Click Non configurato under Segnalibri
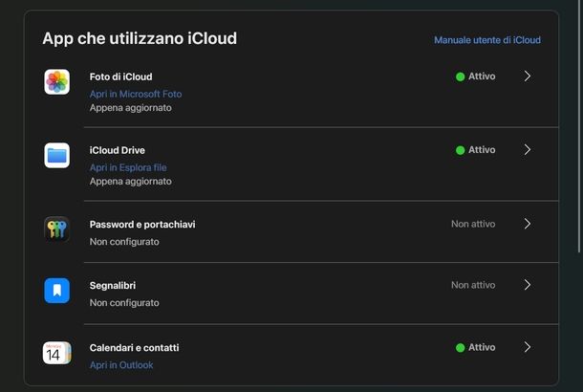 (x=124, y=303)
